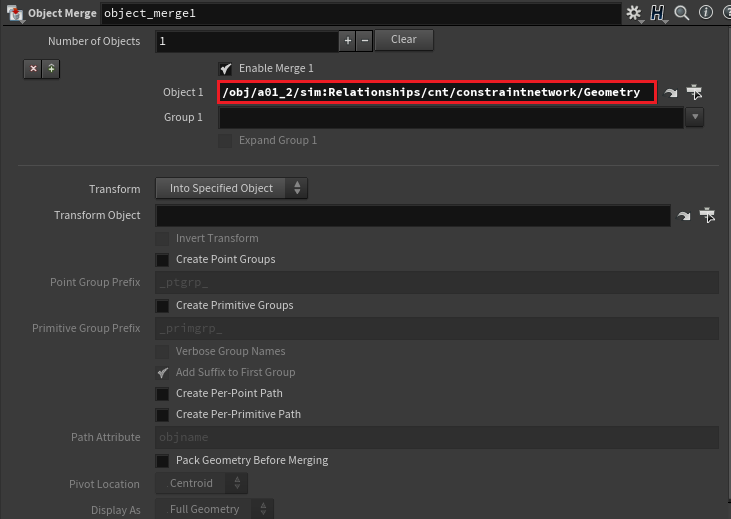Click the Number of Objects field
Screen dimensions: 731x519
tap(247, 41)
